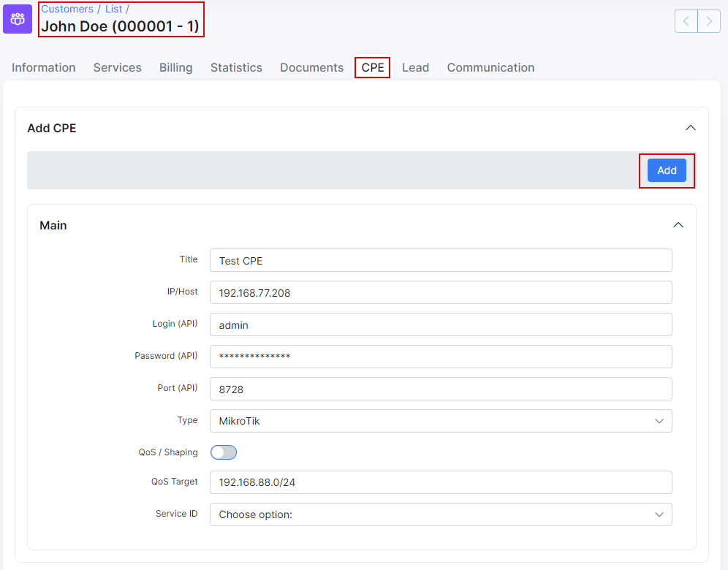Click the Password (API) label
Image resolution: width=728 pixels, height=570 pixels.
166,356
